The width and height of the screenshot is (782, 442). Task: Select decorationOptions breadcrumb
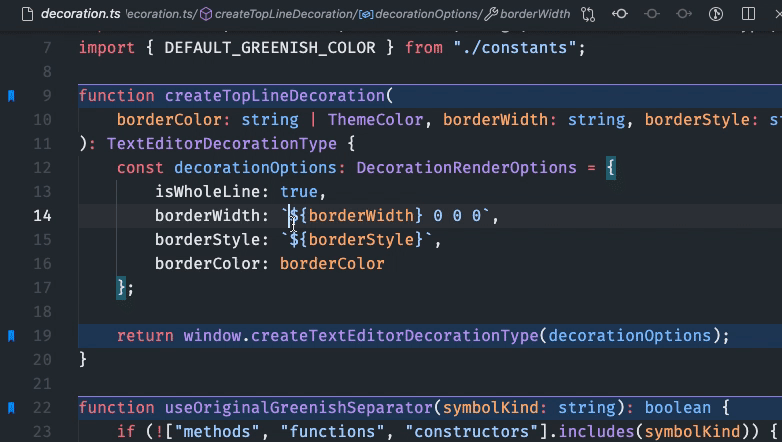[x=426, y=14]
